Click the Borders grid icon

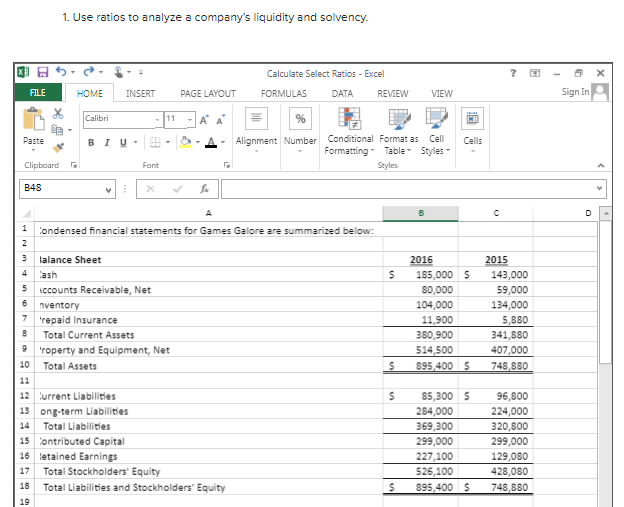click(155, 142)
